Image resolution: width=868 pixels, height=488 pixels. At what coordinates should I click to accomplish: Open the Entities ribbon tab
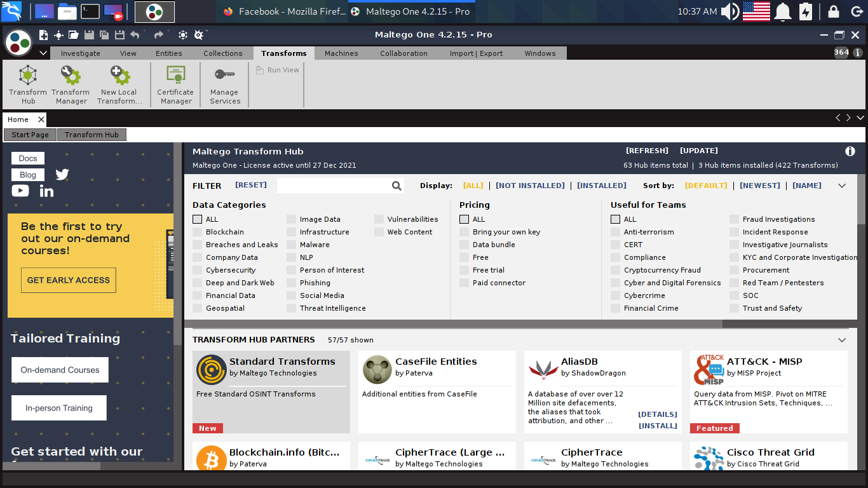point(169,53)
